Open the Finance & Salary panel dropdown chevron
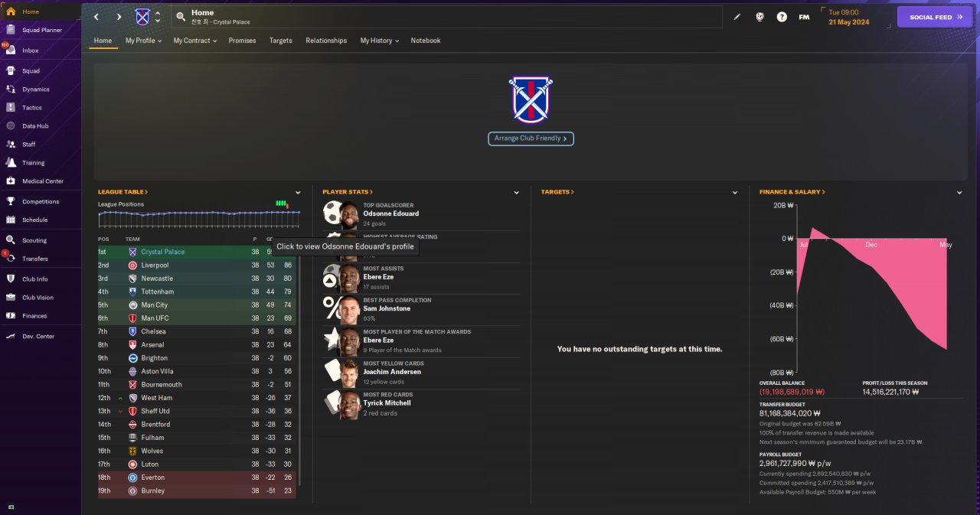Viewport: 980px width, 515px height. [x=959, y=193]
